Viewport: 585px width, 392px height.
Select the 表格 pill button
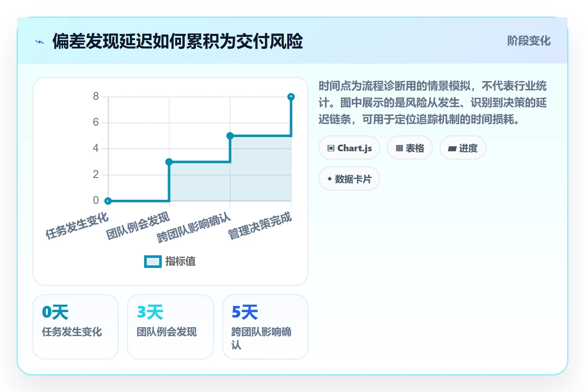click(x=410, y=148)
